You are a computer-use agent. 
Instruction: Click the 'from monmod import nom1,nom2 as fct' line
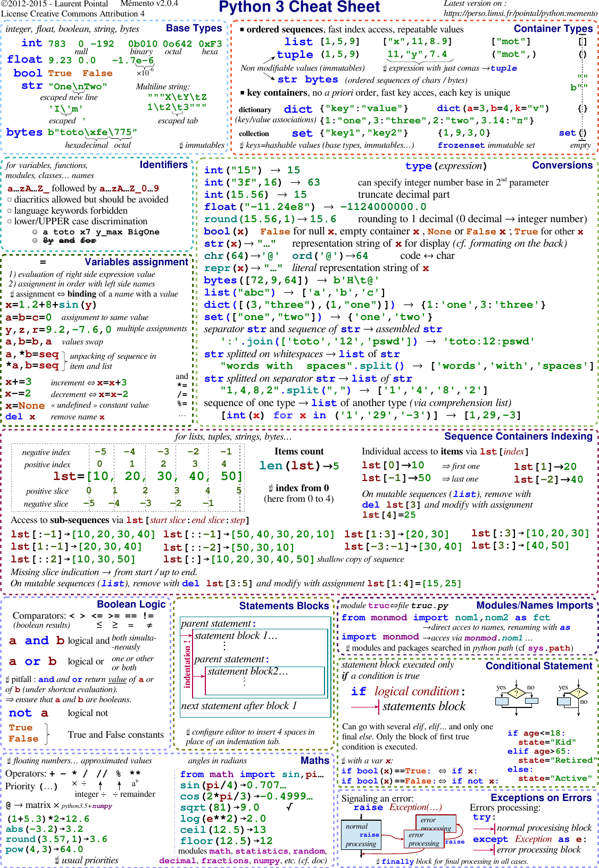[446, 618]
